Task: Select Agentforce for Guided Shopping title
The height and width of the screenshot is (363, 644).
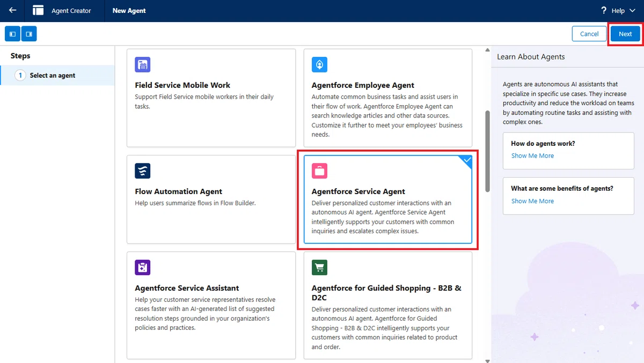Action: [386, 293]
